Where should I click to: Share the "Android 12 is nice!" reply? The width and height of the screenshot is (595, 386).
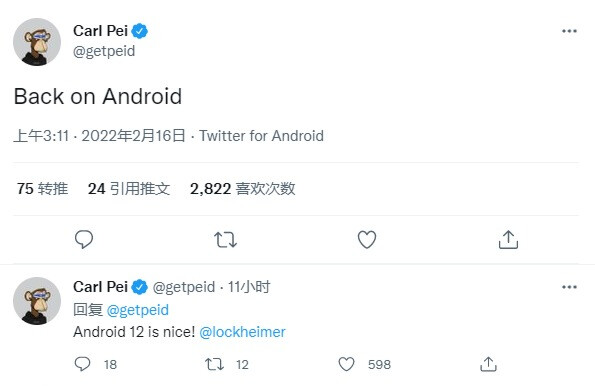[488, 364]
